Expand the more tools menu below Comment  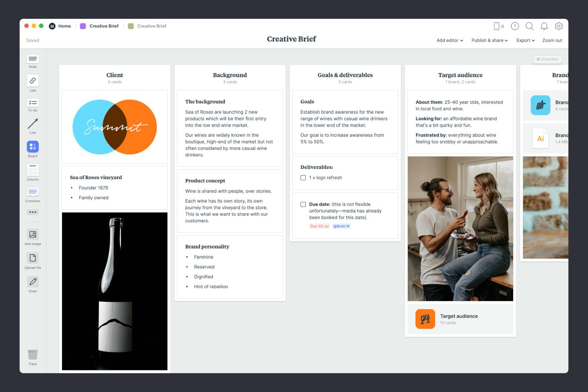[33, 212]
